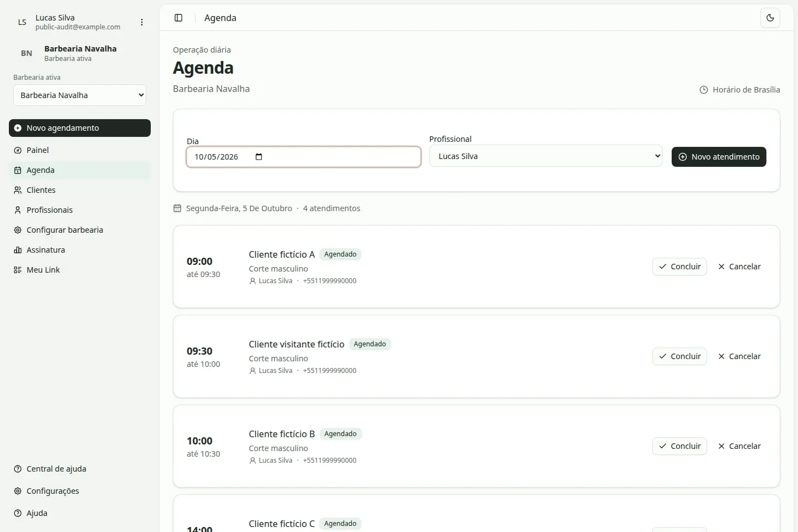Image resolution: width=798 pixels, height=532 pixels.
Task: Conclude the Cliente visitante fictício appointment
Action: coord(679,356)
